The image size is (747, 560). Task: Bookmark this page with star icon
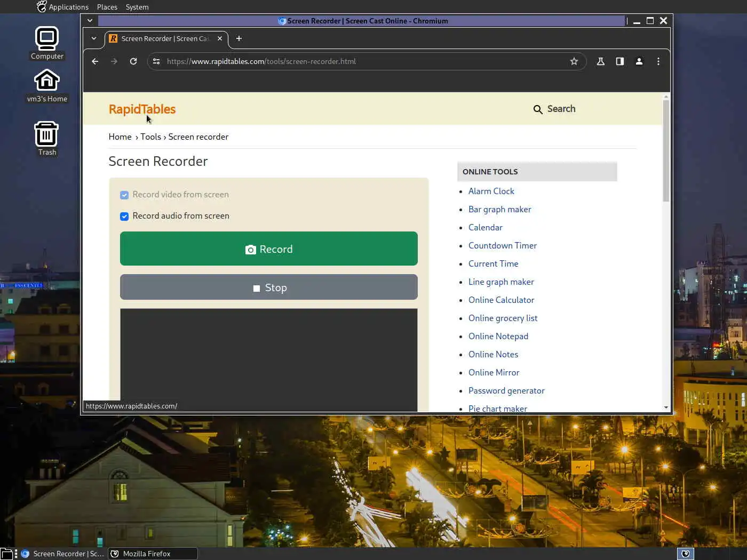tap(574, 61)
